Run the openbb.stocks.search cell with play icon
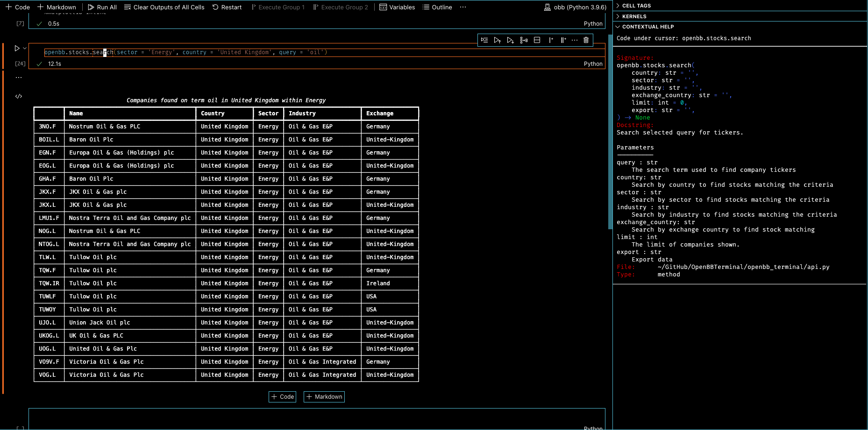Image resolution: width=868 pixels, height=430 pixels. click(x=17, y=48)
